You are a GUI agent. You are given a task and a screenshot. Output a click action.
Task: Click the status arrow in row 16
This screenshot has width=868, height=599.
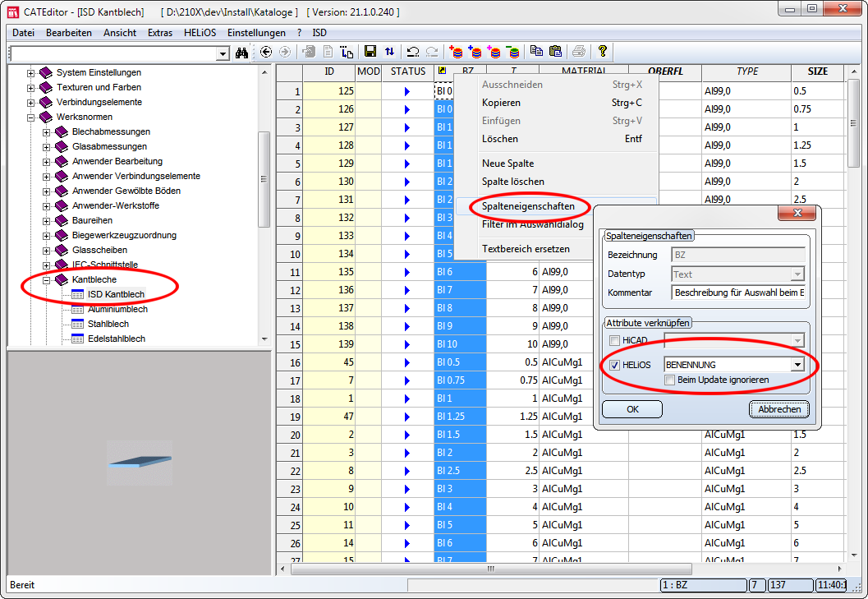[406, 363]
